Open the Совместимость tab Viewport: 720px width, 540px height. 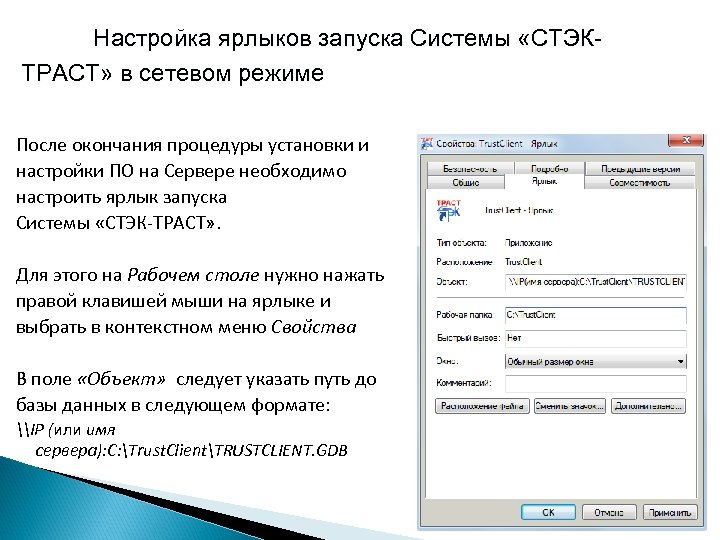[x=639, y=182]
